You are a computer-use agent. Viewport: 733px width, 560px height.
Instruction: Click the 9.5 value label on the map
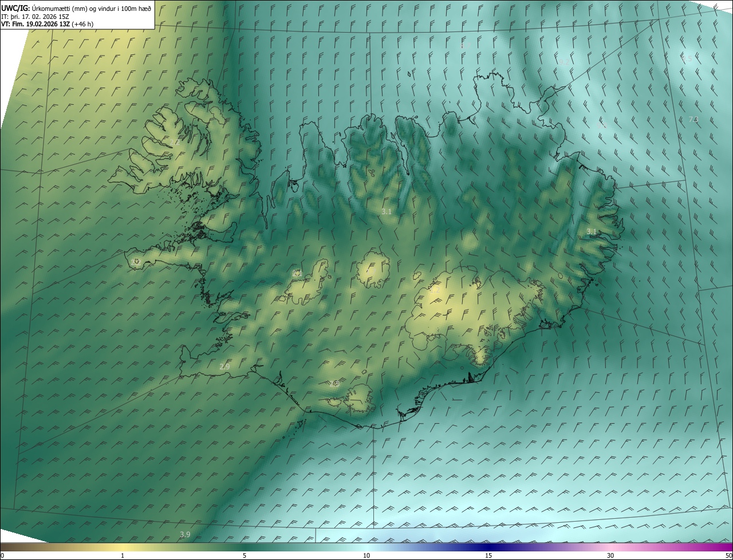[x=686, y=58]
